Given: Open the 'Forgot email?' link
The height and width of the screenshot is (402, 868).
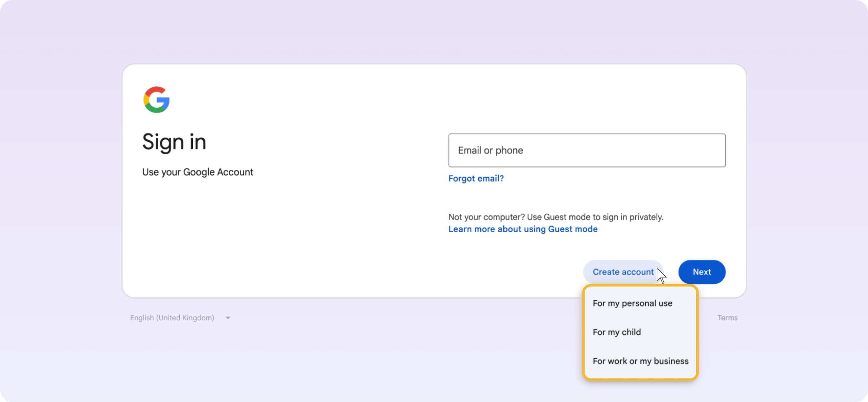Looking at the screenshot, I should pyautogui.click(x=476, y=178).
